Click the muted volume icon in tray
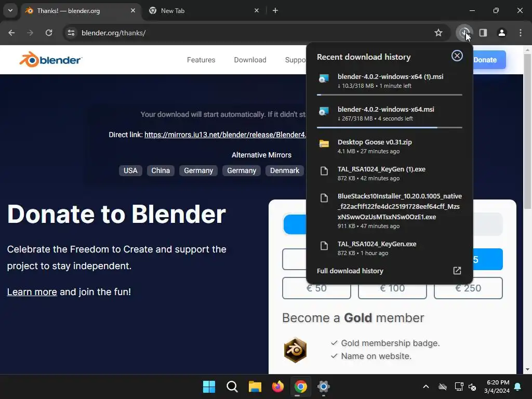The width and height of the screenshot is (532, 399). point(472,387)
